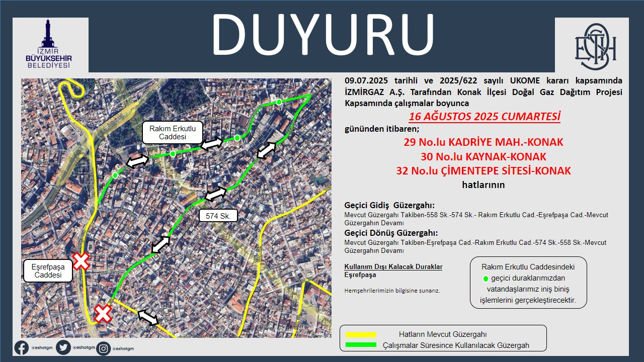Viewport: 644px width, 362px height.
Task: Click the double arrow on the bottom yellow route
Action: click(148, 317)
